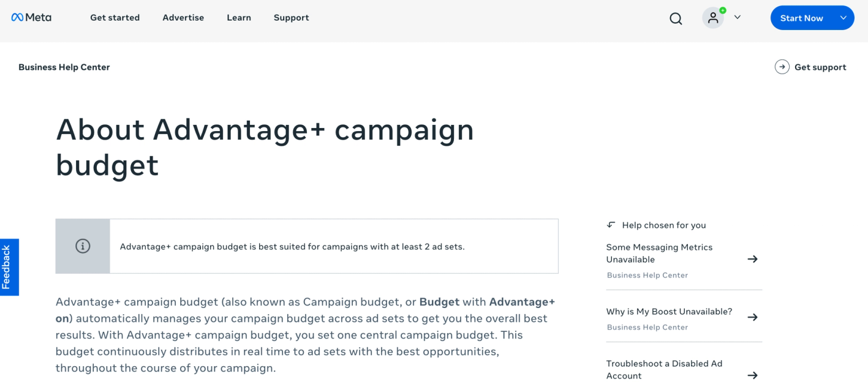Go to Business Help Center home
The image size is (868, 387).
tap(64, 67)
